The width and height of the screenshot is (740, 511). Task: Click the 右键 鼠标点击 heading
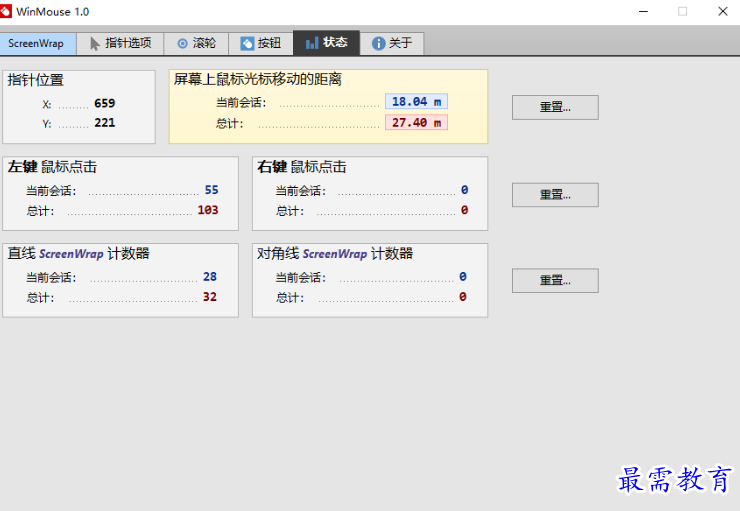point(302,167)
